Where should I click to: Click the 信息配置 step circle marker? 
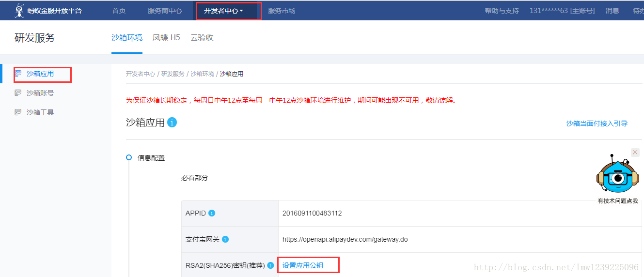click(129, 157)
